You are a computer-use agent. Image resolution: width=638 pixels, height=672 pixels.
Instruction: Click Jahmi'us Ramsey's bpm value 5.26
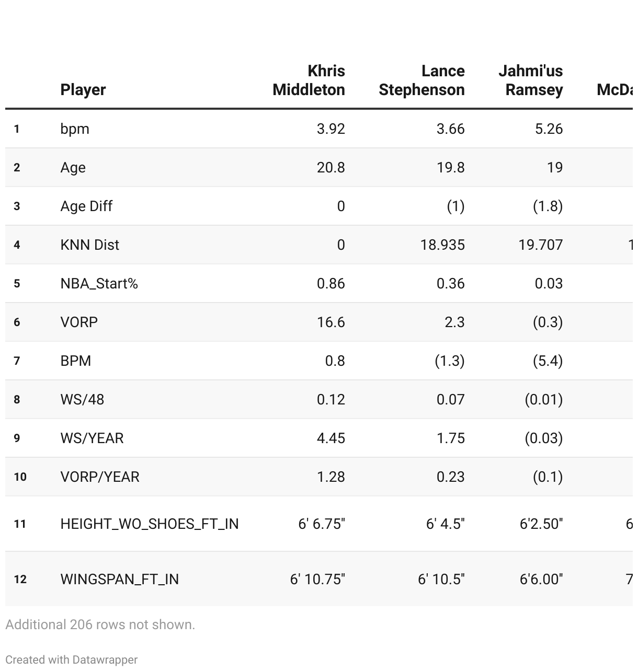[549, 129]
